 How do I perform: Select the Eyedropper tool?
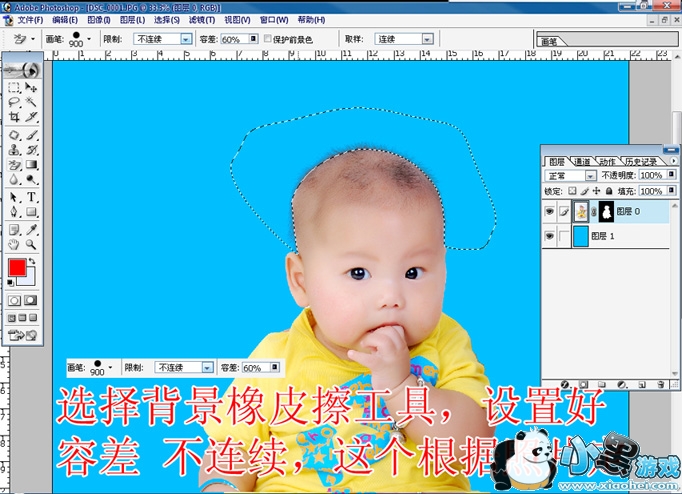(x=31, y=230)
